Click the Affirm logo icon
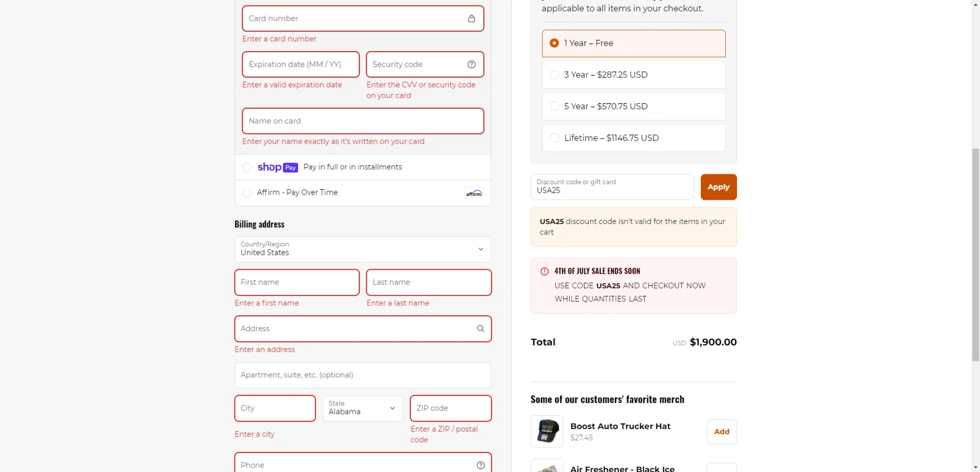This screenshot has height=472, width=980. (x=474, y=193)
